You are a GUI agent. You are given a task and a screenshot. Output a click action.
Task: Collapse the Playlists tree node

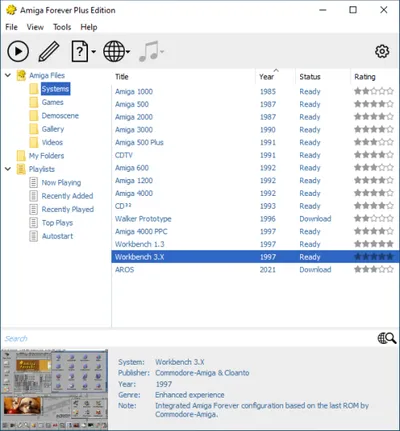(8, 169)
